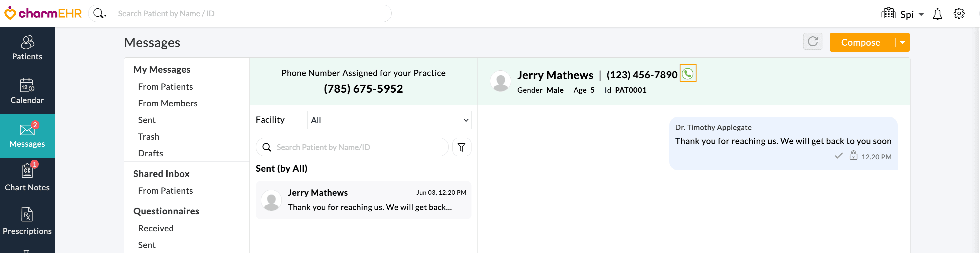Click the Compose button
980x253 pixels.
click(860, 43)
